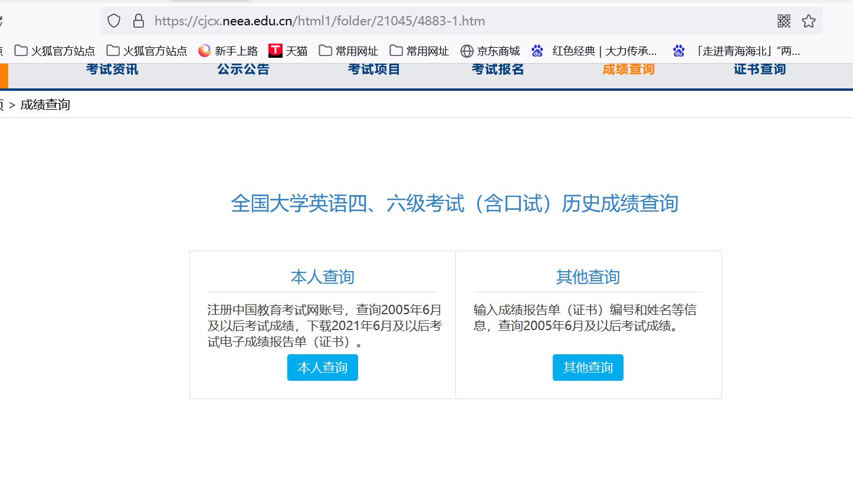Open the 考试资讯 navigation item

tap(111, 69)
